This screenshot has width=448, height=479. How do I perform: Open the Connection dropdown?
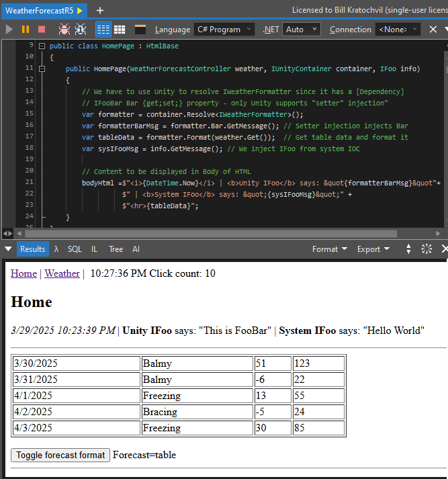coord(398,30)
